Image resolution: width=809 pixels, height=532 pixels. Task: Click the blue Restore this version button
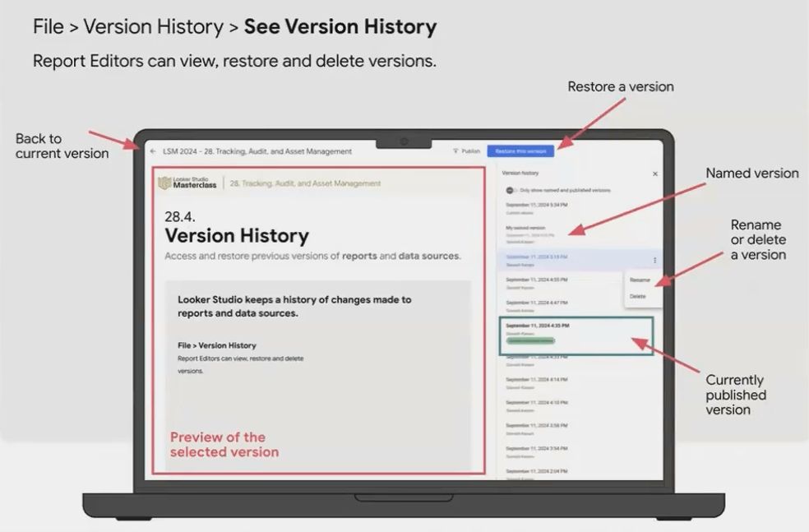click(520, 151)
